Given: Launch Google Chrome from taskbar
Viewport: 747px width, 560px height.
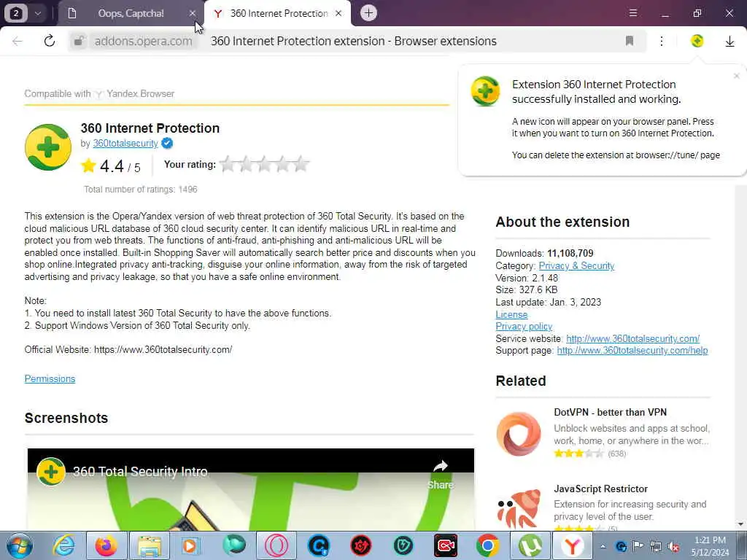Looking at the screenshot, I should (x=487, y=545).
